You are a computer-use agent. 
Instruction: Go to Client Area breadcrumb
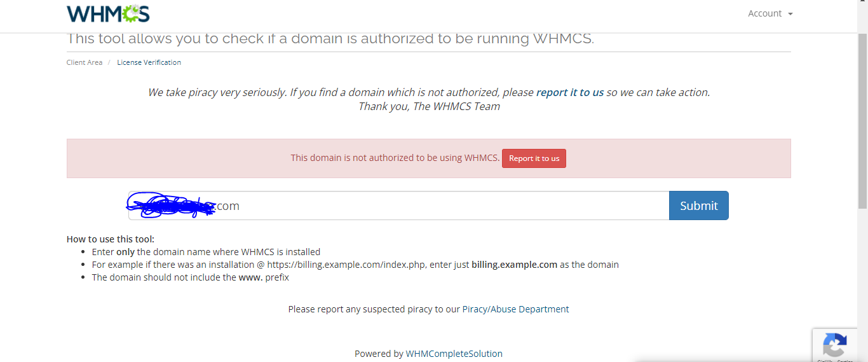[85, 62]
